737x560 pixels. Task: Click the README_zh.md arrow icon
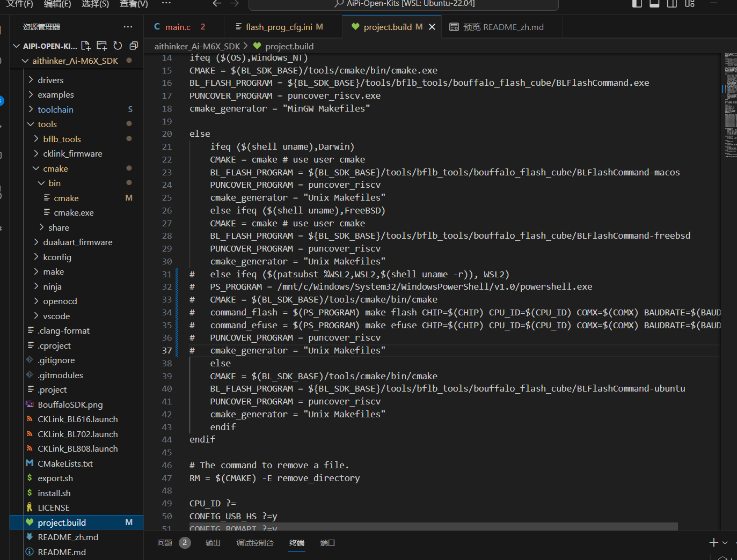(x=30, y=536)
